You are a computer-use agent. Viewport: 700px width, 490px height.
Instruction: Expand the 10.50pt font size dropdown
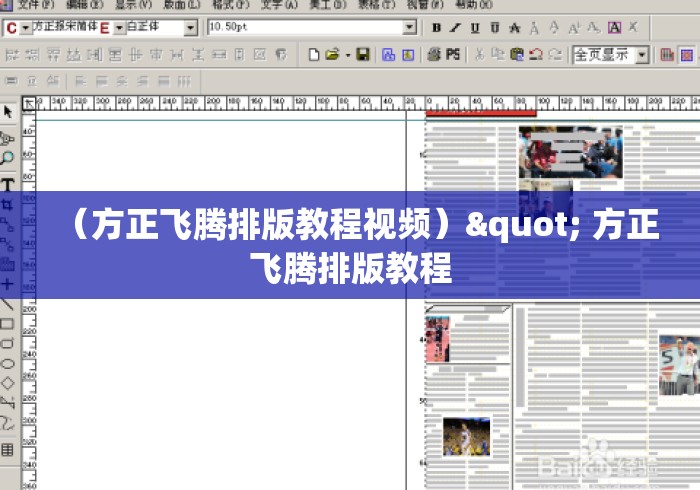pyautogui.click(x=409, y=27)
